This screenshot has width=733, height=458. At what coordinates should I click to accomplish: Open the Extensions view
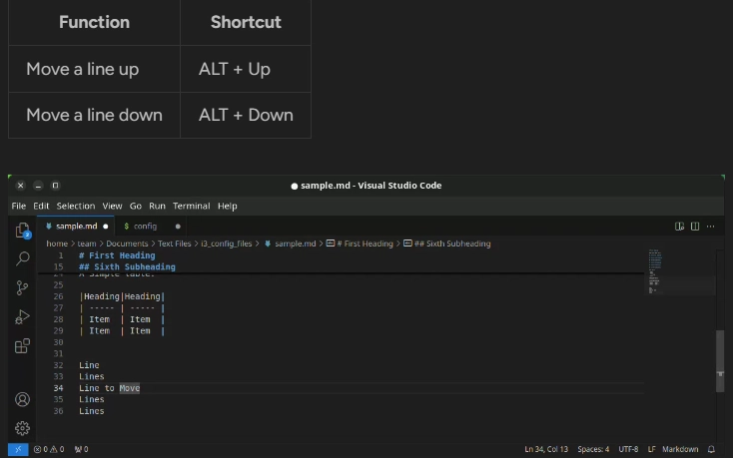pos(22,346)
